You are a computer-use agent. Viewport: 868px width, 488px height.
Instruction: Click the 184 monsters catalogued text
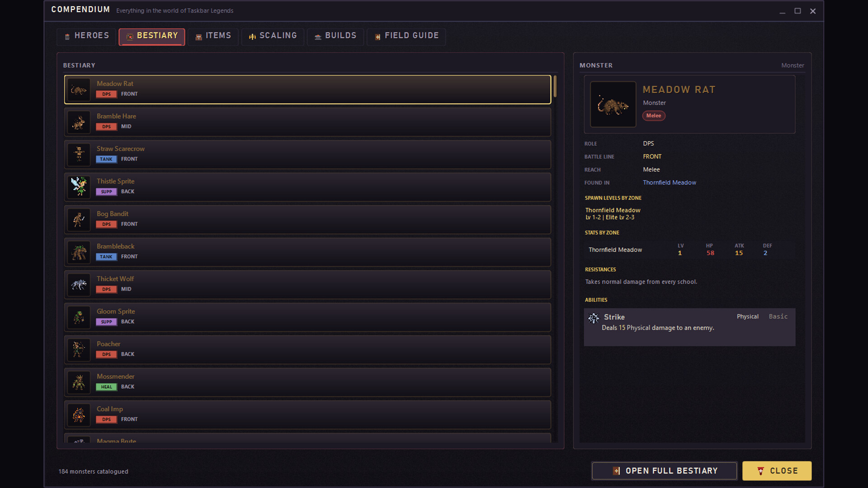(93, 471)
